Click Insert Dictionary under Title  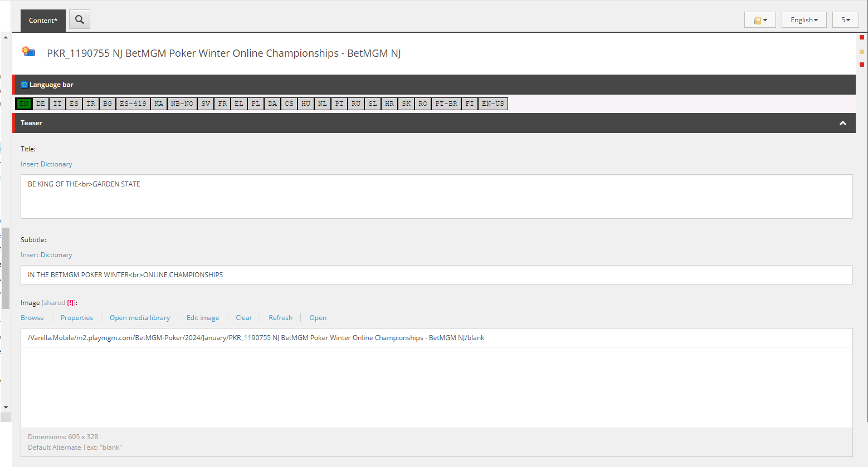click(46, 164)
